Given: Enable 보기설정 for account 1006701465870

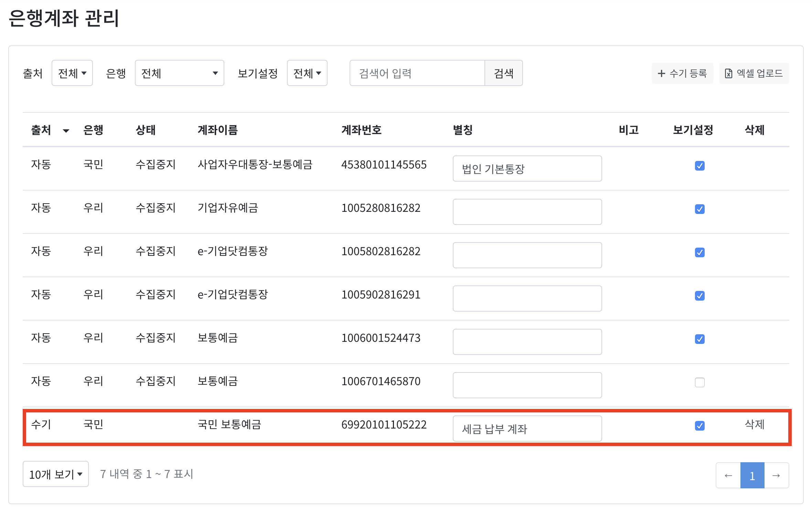Looking at the screenshot, I should coord(699,382).
